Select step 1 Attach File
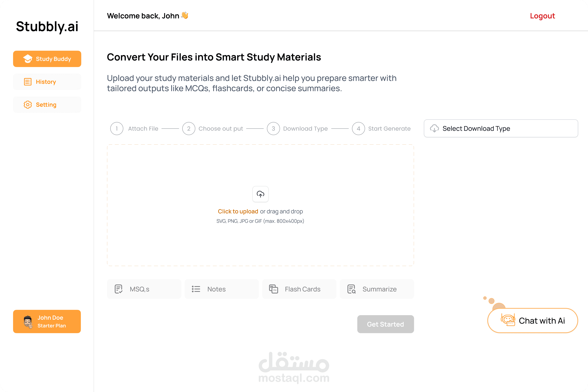The height and width of the screenshot is (392, 588). tap(134, 129)
